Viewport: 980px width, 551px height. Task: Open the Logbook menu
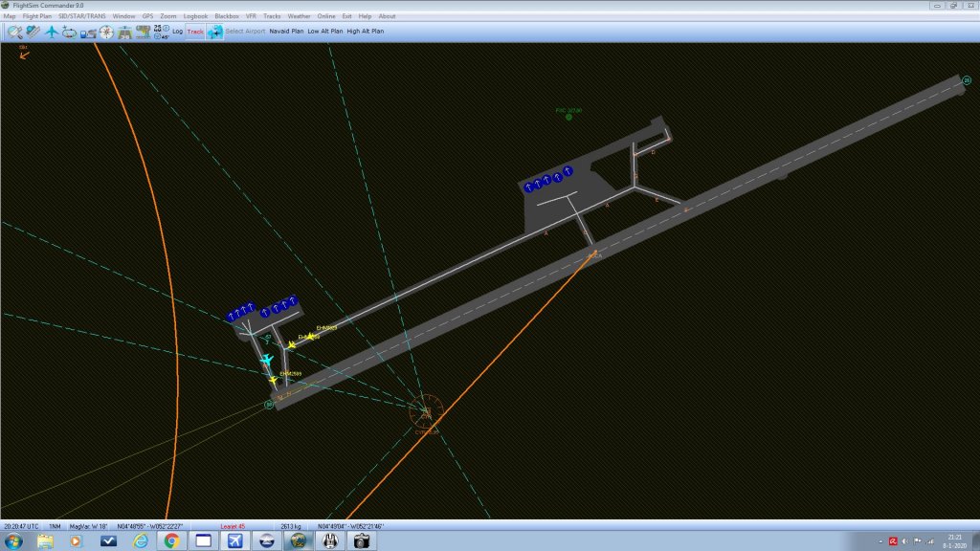(195, 16)
